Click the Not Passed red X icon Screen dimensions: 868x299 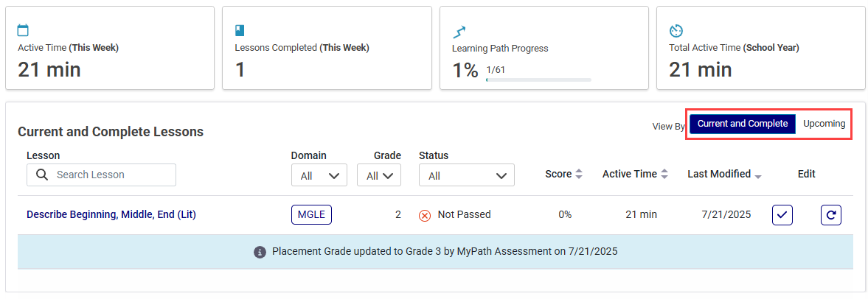coord(425,215)
